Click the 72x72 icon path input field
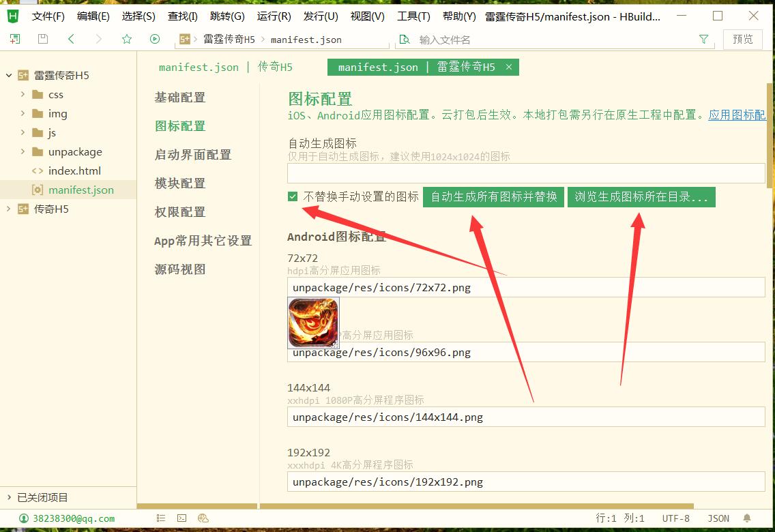Image resolution: width=775 pixels, height=532 pixels. 525,287
